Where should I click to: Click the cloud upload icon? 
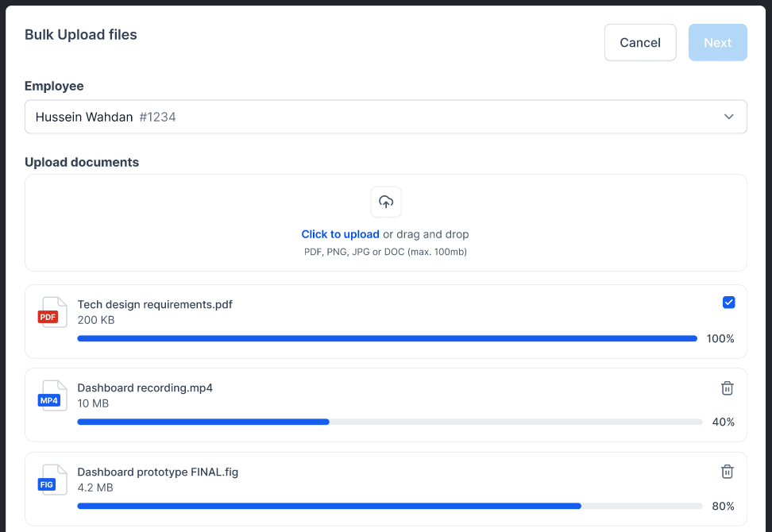tap(385, 202)
